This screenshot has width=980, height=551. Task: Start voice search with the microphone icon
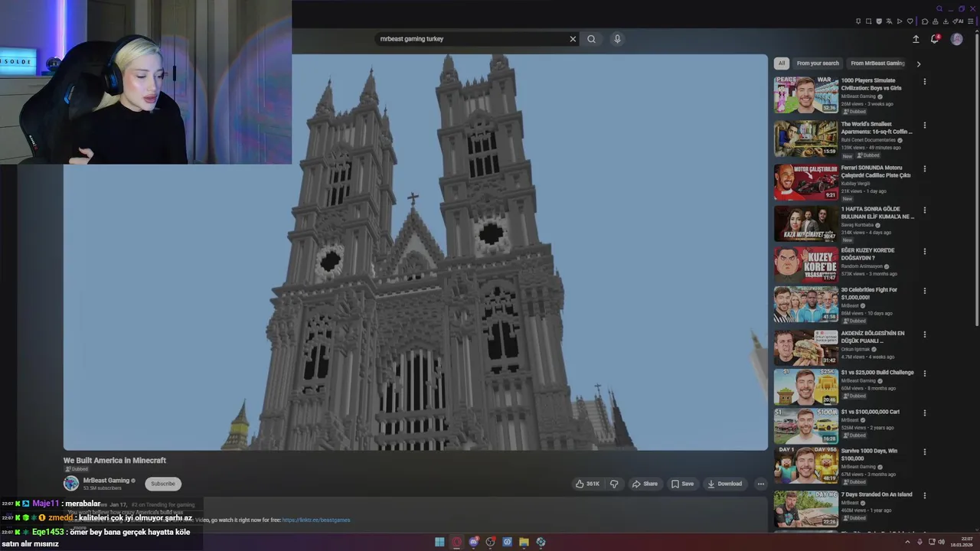(617, 39)
